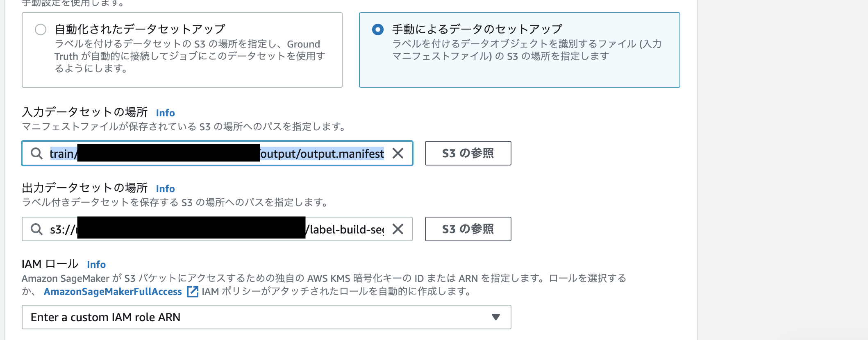Click the magnifier icon in the output dataset field
868x340 pixels.
coord(36,229)
